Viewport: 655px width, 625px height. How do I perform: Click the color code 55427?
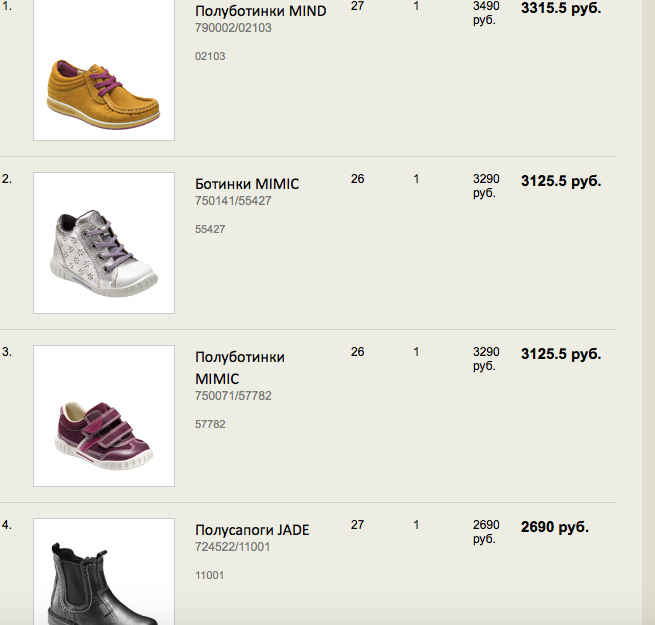(210, 229)
